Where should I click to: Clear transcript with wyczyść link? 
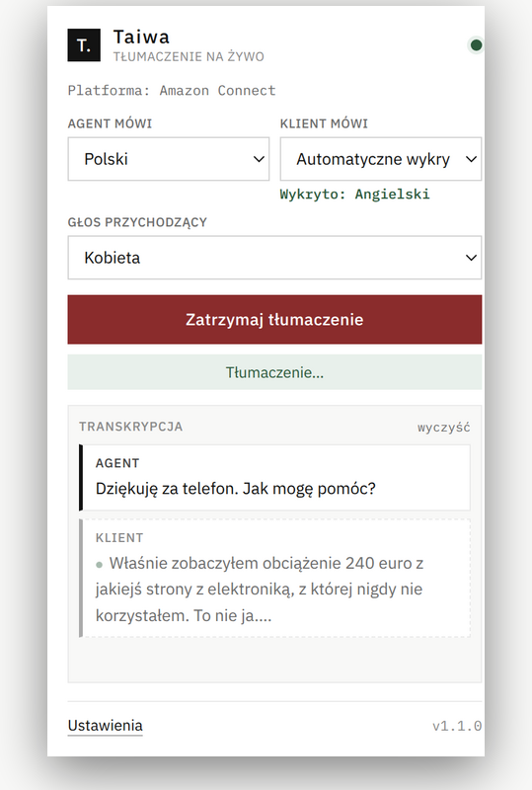pos(443,428)
